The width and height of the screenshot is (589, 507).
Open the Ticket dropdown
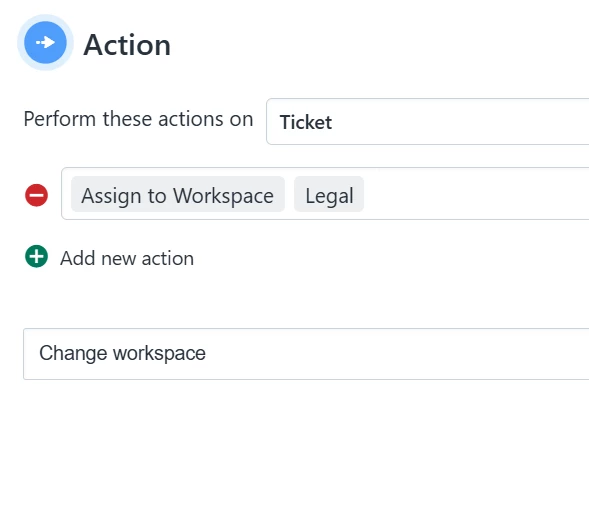pyautogui.click(x=427, y=122)
